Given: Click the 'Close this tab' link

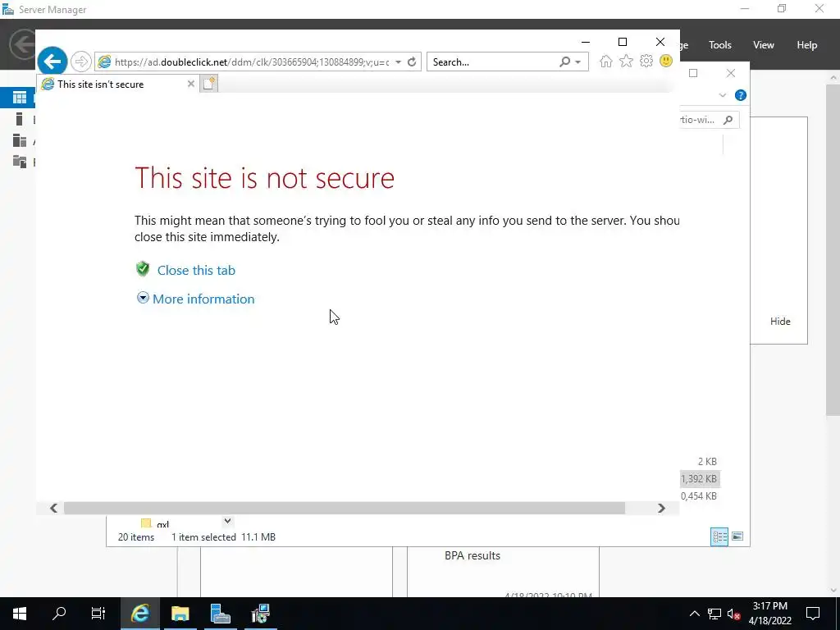Looking at the screenshot, I should tap(196, 271).
